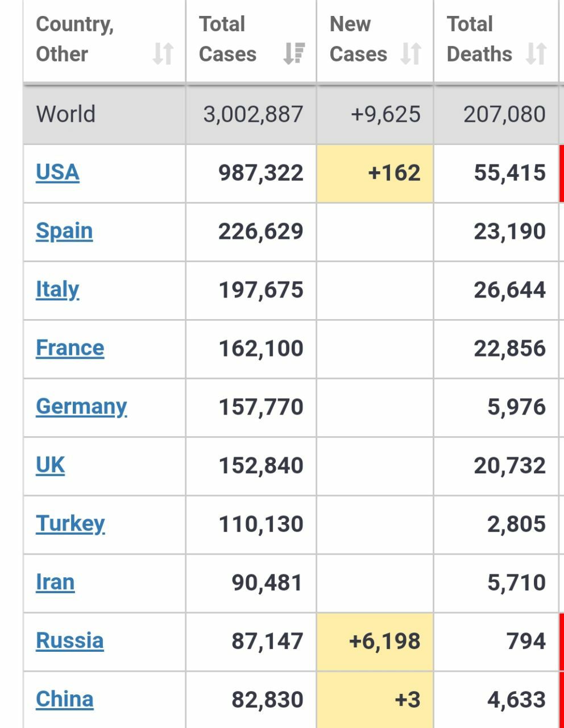The height and width of the screenshot is (728, 564).
Task: Open the Italy country link
Action: click(57, 289)
